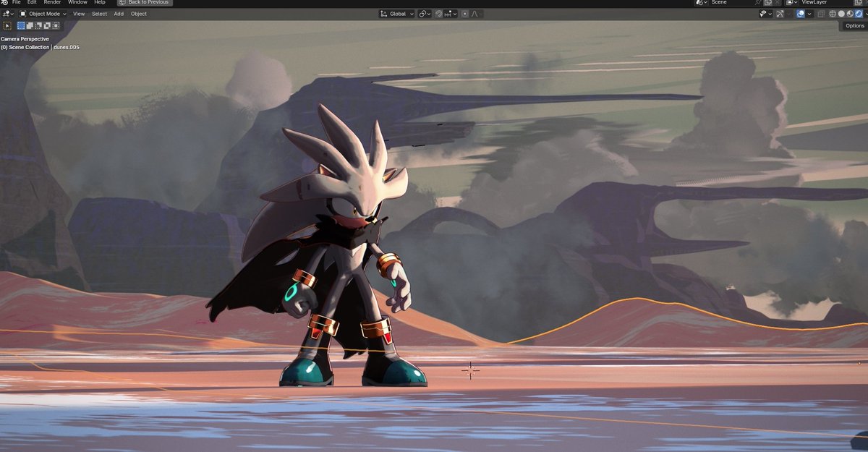Click the Scene Collection dunes.005 text

pyautogui.click(x=40, y=47)
